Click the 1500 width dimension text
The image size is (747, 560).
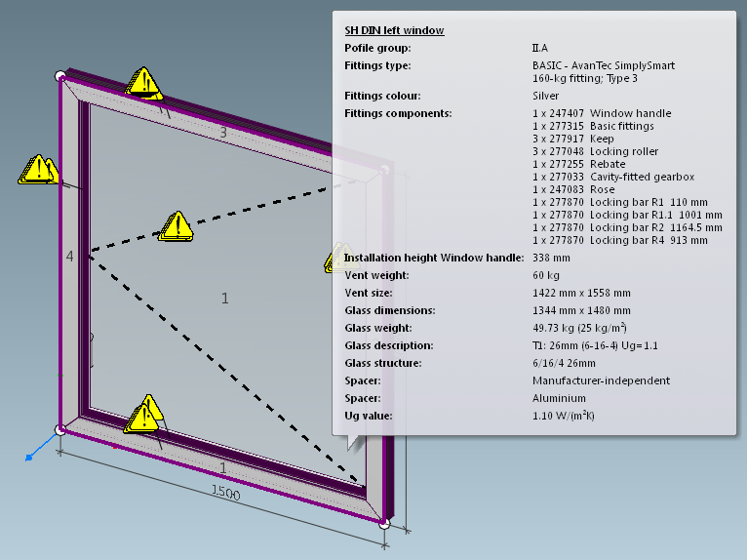click(x=226, y=494)
